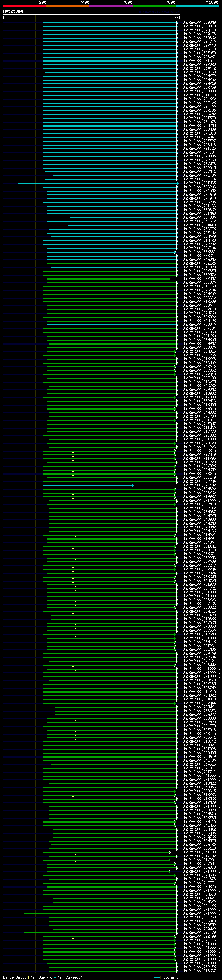
Task: Click the UniRef100_Q8LA78 label
Action: coord(199,122)
